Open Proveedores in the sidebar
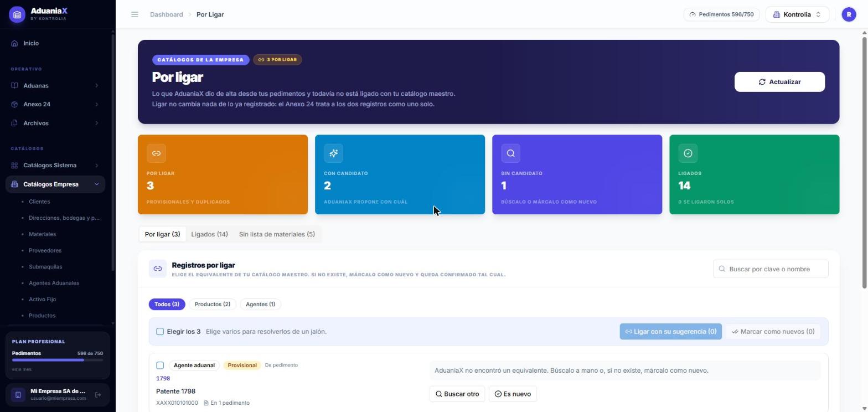The width and height of the screenshot is (868, 412). pyautogui.click(x=45, y=251)
